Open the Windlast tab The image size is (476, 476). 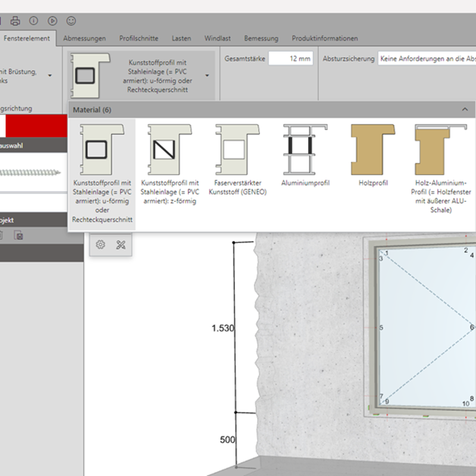point(217,39)
